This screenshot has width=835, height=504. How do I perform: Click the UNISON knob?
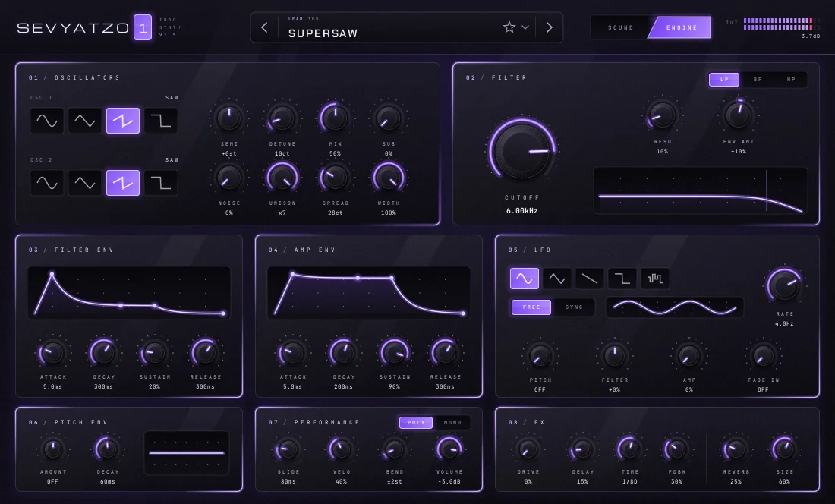point(282,178)
